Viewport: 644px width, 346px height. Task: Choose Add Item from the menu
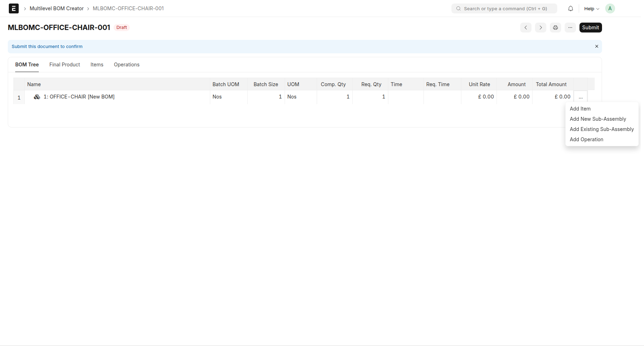coord(580,109)
